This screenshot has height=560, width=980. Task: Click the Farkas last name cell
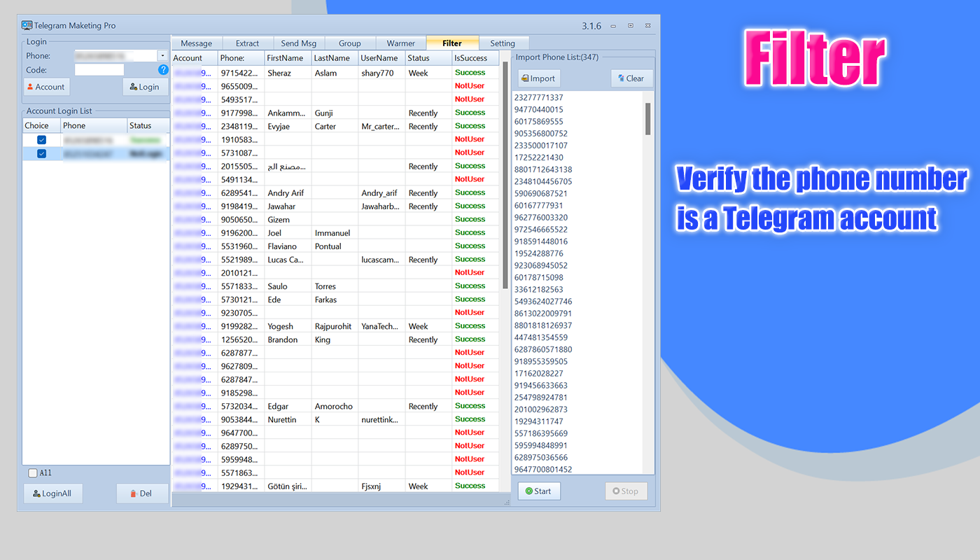point(335,300)
